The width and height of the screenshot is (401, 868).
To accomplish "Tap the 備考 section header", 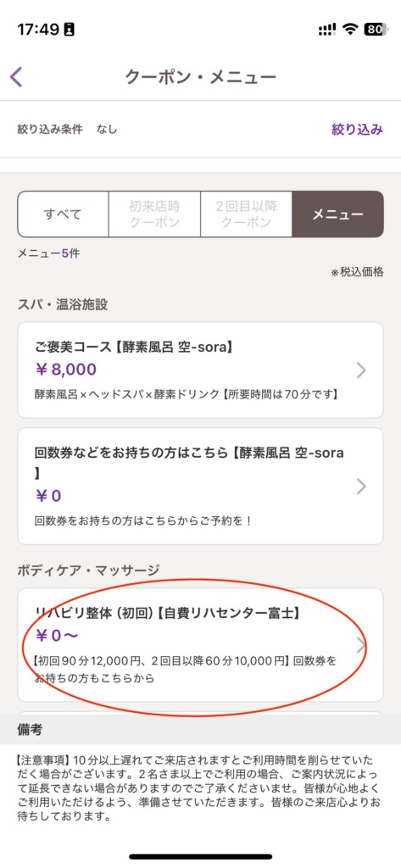I will click(x=30, y=730).
